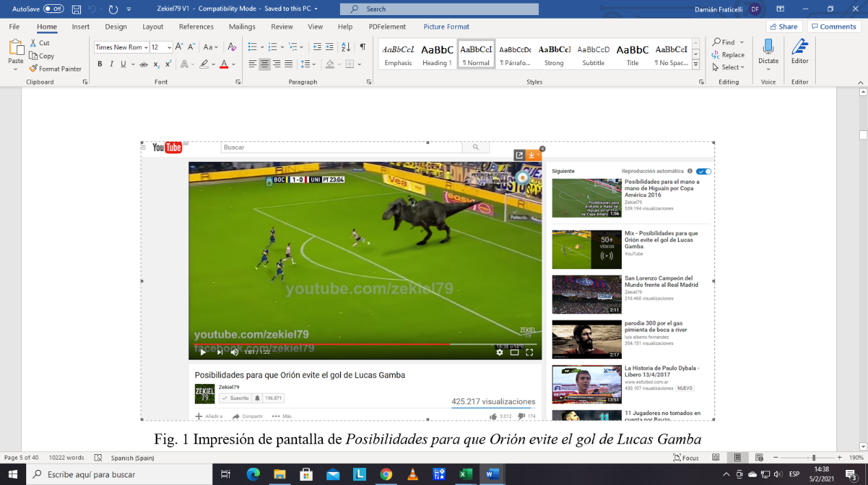The image size is (868, 485).
Task: Open the References tab
Action: point(196,27)
